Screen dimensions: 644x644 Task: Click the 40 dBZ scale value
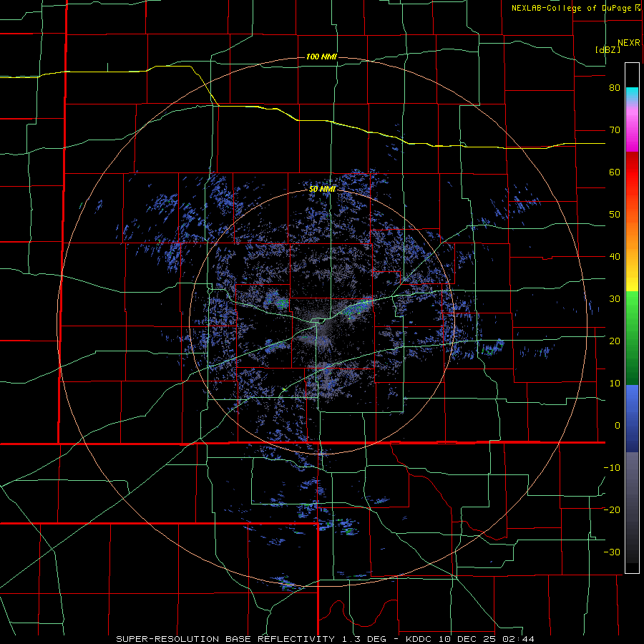point(615,257)
